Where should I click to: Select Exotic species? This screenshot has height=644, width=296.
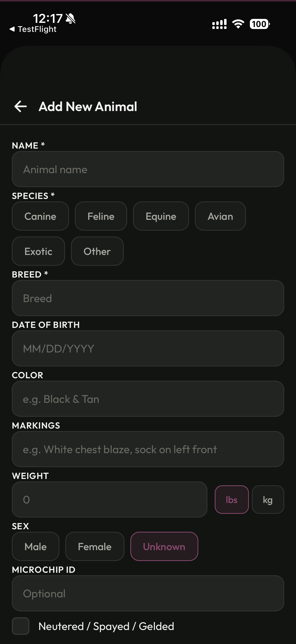coord(38,251)
